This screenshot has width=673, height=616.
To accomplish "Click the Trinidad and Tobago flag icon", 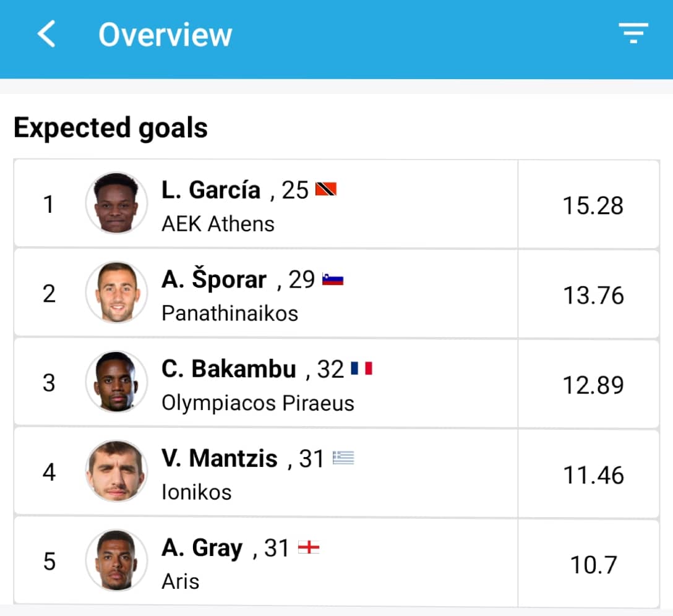I will [325, 189].
